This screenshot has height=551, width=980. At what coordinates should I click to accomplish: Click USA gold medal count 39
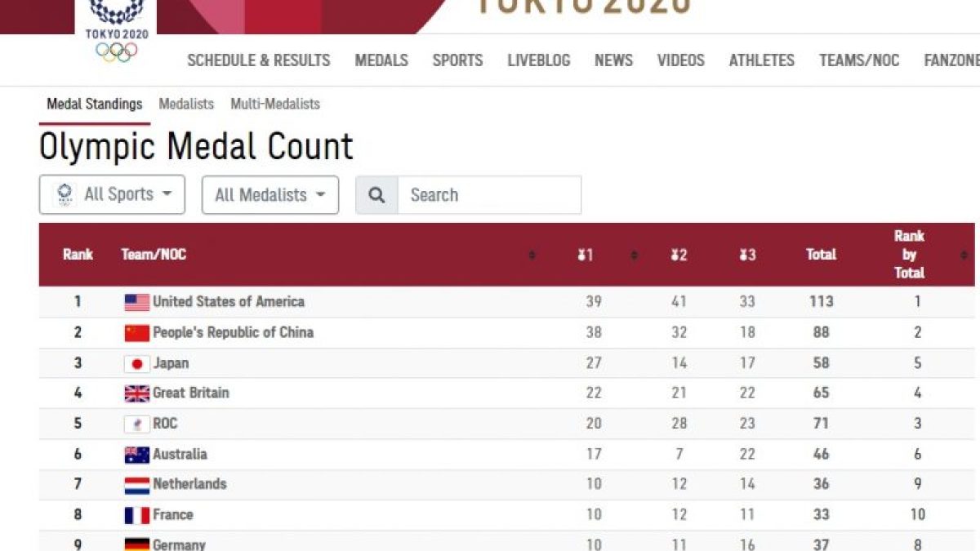point(594,302)
